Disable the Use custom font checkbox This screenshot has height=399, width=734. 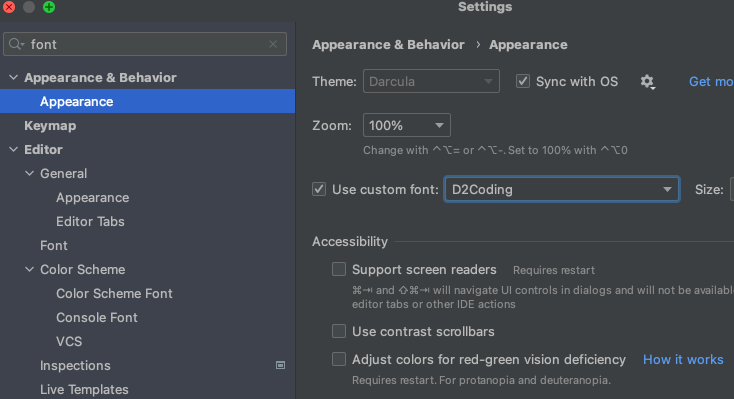(x=319, y=189)
